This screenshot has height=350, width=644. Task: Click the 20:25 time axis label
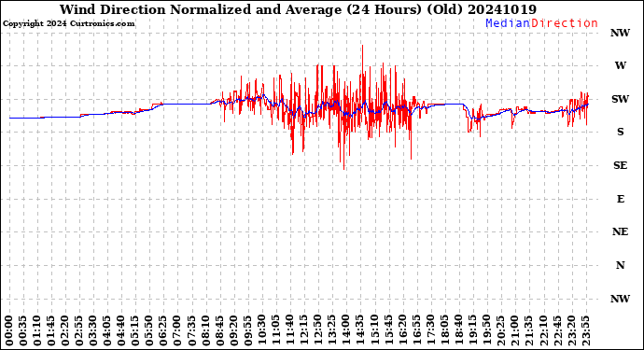tap(500, 331)
